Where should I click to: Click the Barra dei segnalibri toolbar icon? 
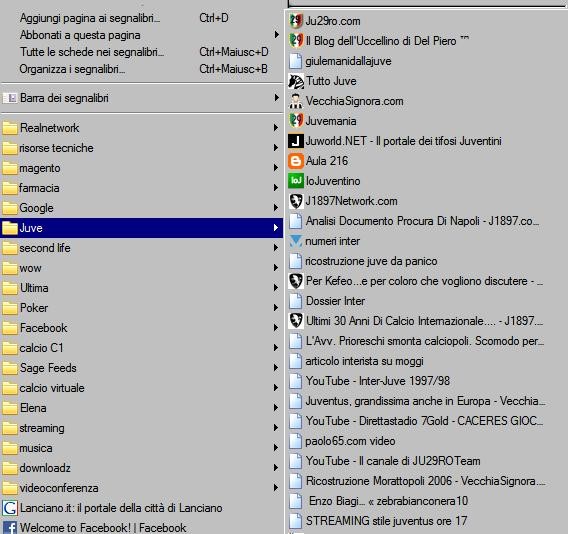pos(9,98)
